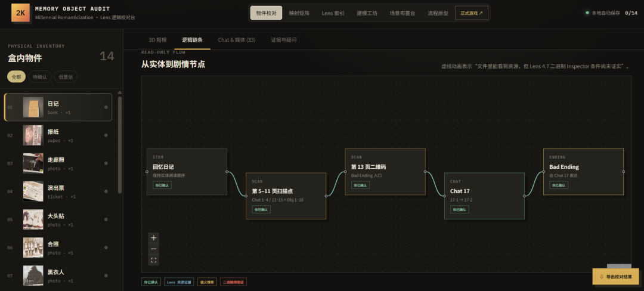The width and height of the screenshot is (644, 291).
Task: Toggle the 你已确认 legend chip
Action: [151, 282]
